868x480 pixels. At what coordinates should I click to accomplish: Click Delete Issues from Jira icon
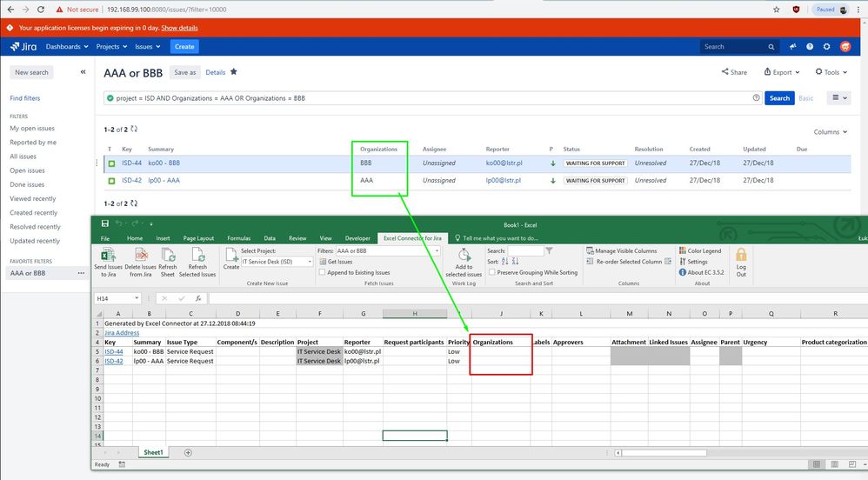[x=141, y=256]
